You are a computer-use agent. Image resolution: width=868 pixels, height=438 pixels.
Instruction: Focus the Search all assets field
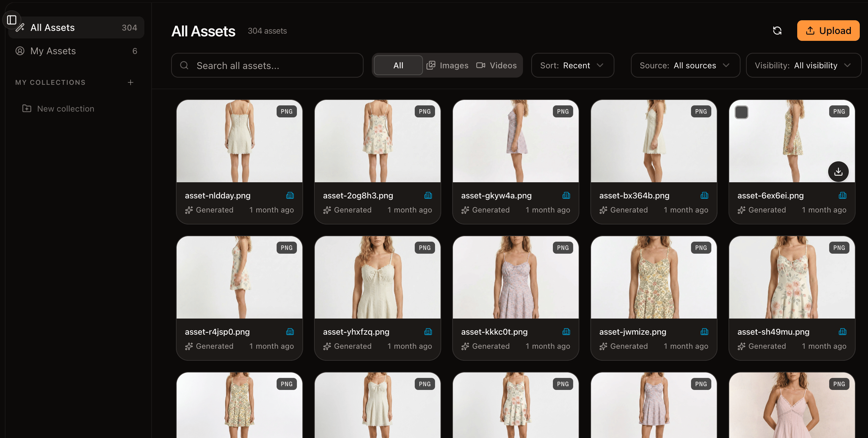(x=267, y=65)
